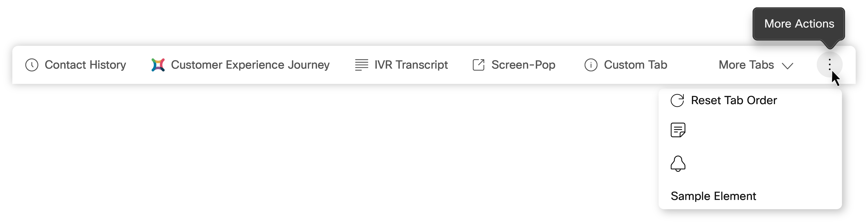Image resolution: width=868 pixels, height=224 pixels.
Task: Open the Custom Tab label
Action: pos(635,64)
